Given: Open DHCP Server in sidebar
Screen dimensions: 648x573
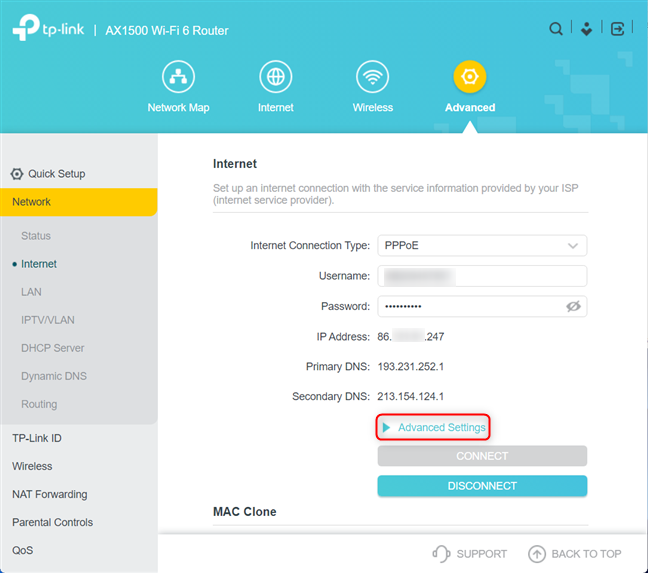Looking at the screenshot, I should [52, 348].
